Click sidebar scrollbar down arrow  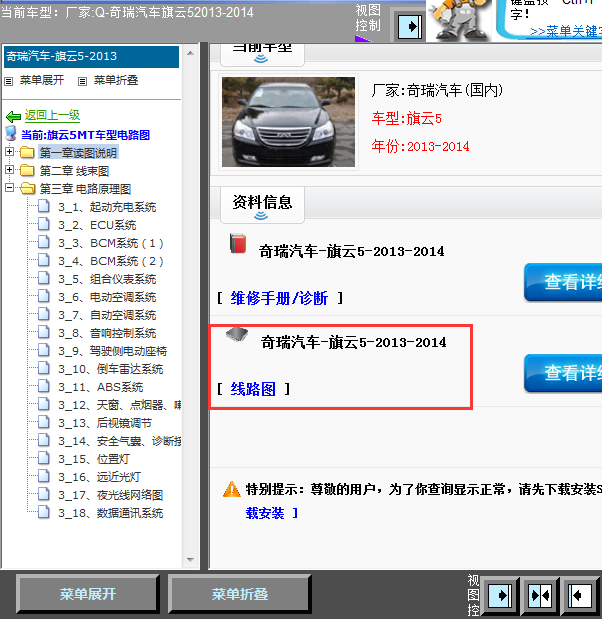[x=190, y=560]
